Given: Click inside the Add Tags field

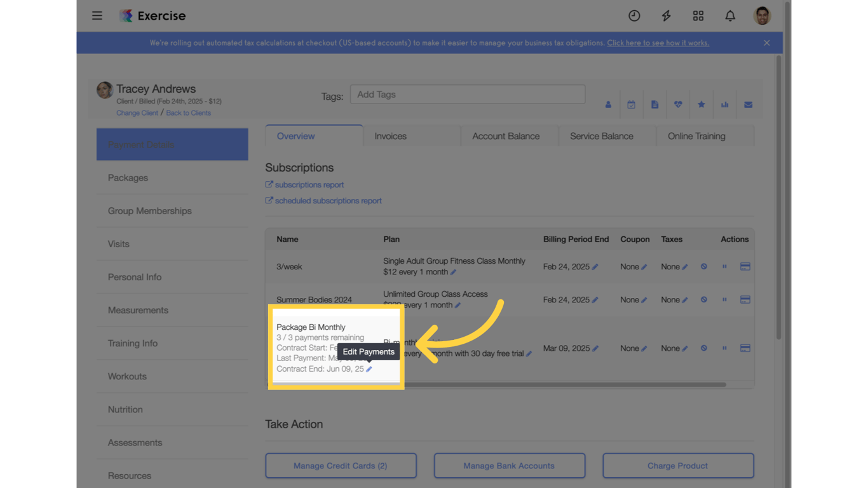Looking at the screenshot, I should [468, 94].
